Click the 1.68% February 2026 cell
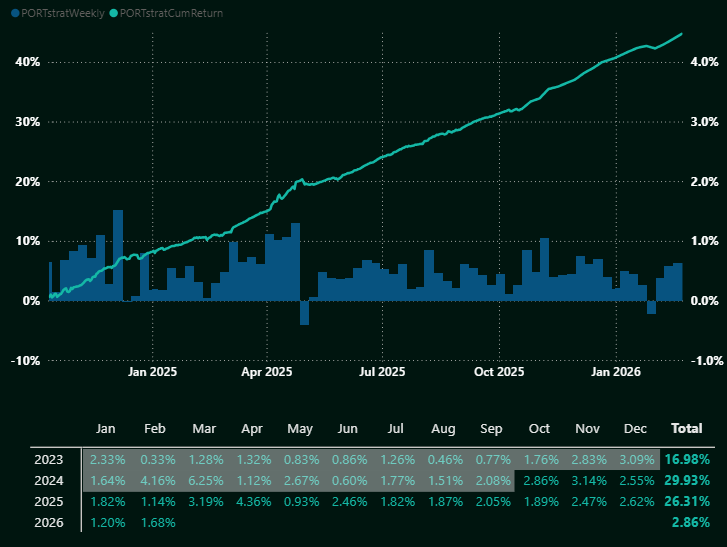Screen dimensions: 727x547 (x=155, y=523)
